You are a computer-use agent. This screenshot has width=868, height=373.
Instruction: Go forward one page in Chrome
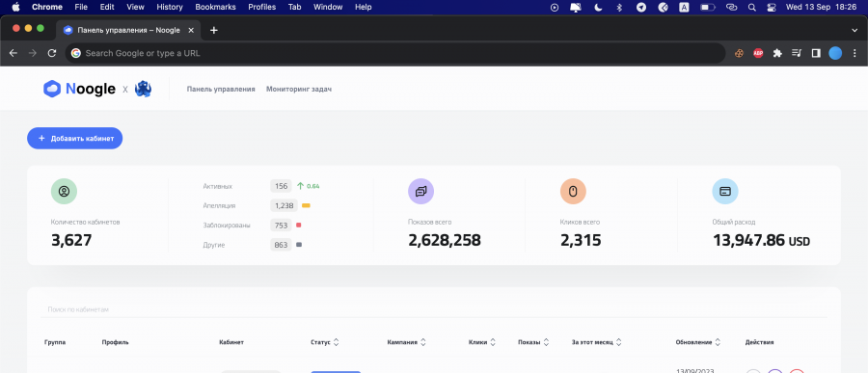point(33,53)
